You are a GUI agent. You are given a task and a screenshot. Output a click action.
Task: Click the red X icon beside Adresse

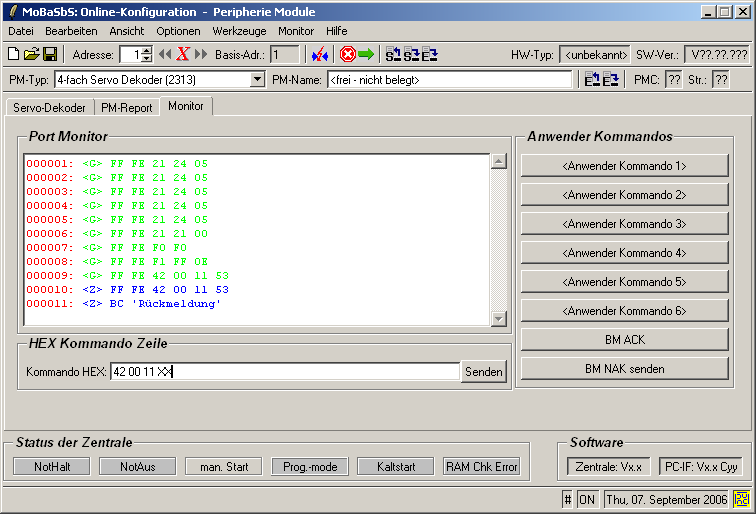(183, 54)
